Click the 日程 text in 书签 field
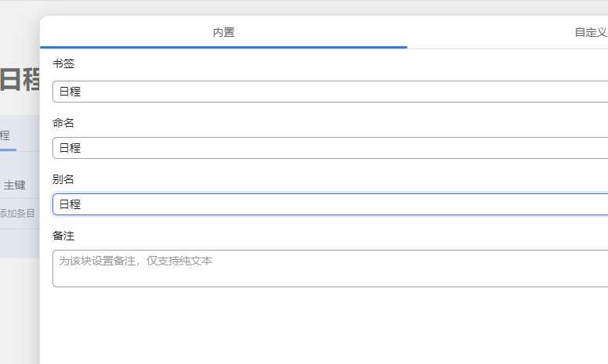 pyautogui.click(x=70, y=92)
